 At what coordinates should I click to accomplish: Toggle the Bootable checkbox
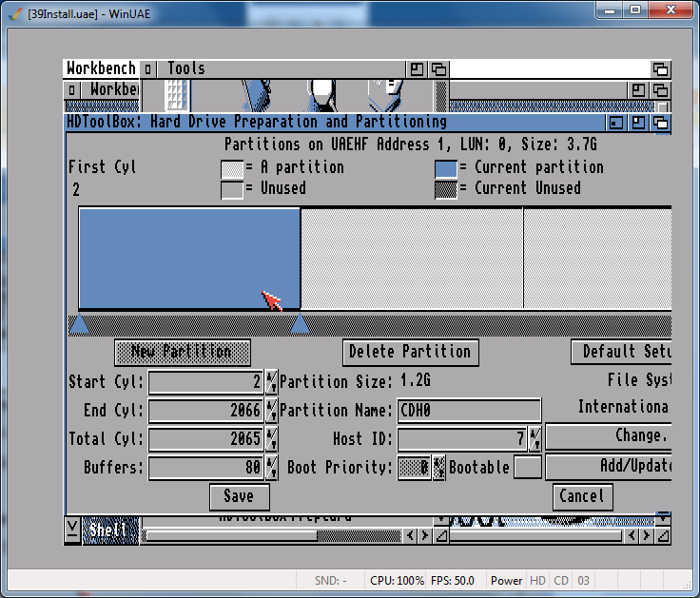click(527, 467)
